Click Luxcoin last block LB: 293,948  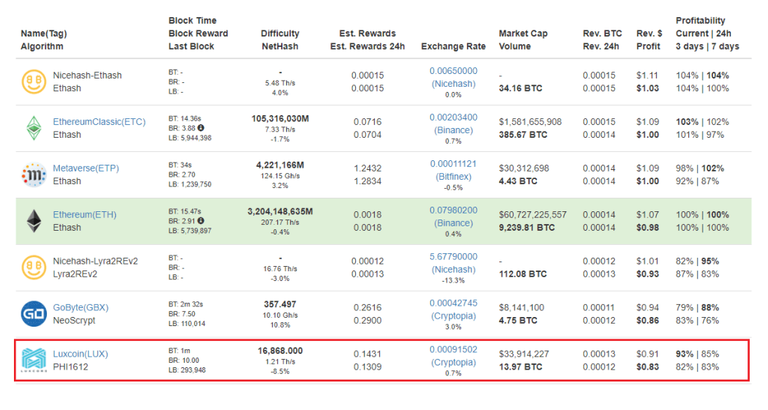(187, 370)
